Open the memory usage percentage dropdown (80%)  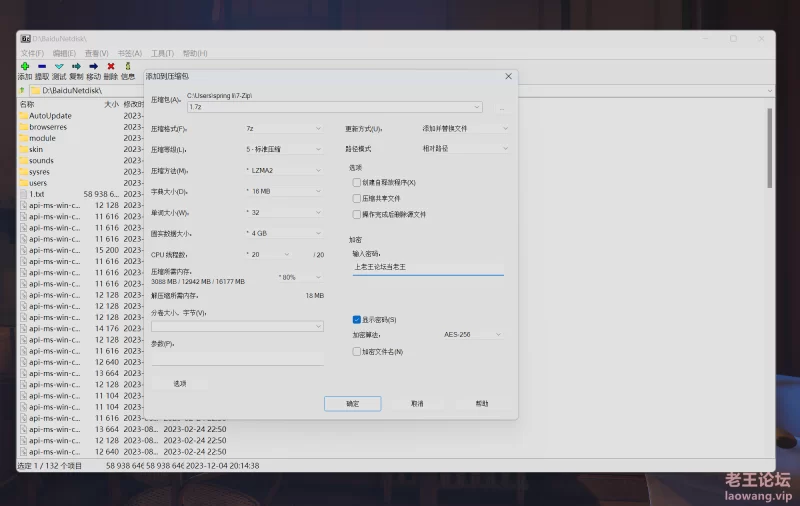[x=301, y=277]
